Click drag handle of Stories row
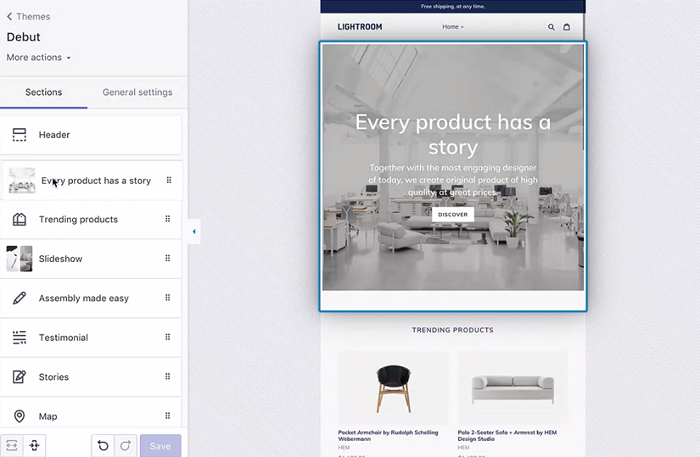 click(168, 376)
